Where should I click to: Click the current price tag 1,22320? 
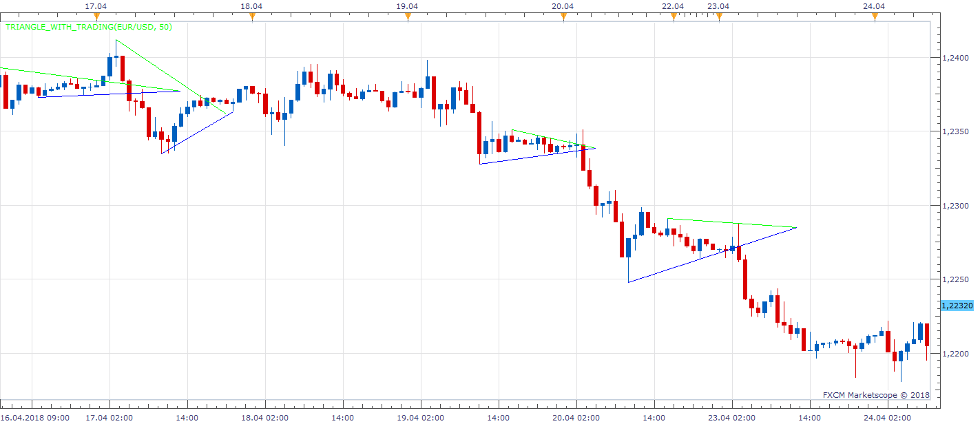click(956, 305)
